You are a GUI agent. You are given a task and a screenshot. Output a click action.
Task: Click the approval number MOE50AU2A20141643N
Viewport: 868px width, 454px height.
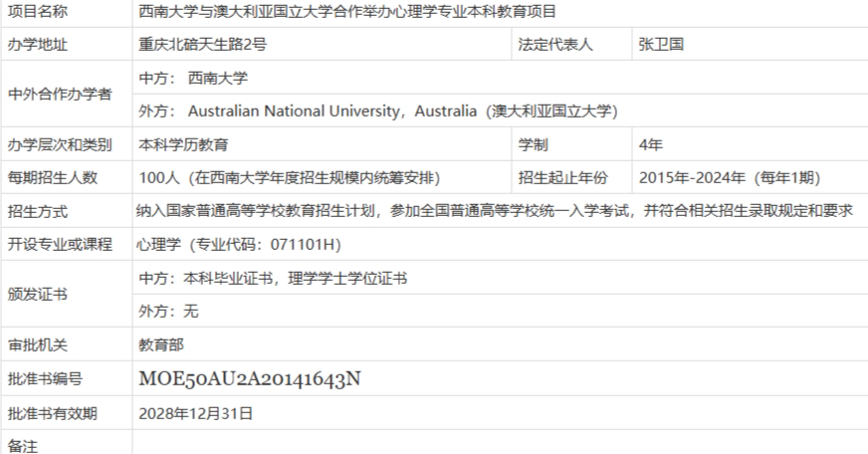[x=250, y=378]
